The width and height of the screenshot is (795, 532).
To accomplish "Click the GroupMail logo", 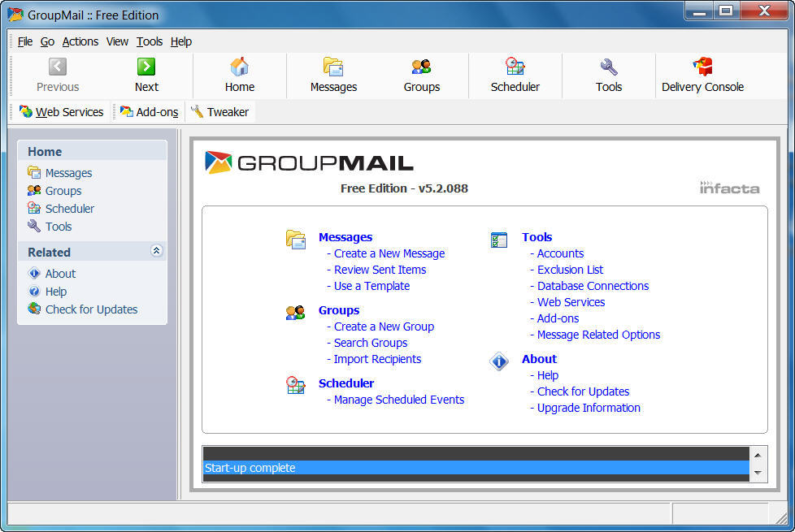I will coord(309,162).
